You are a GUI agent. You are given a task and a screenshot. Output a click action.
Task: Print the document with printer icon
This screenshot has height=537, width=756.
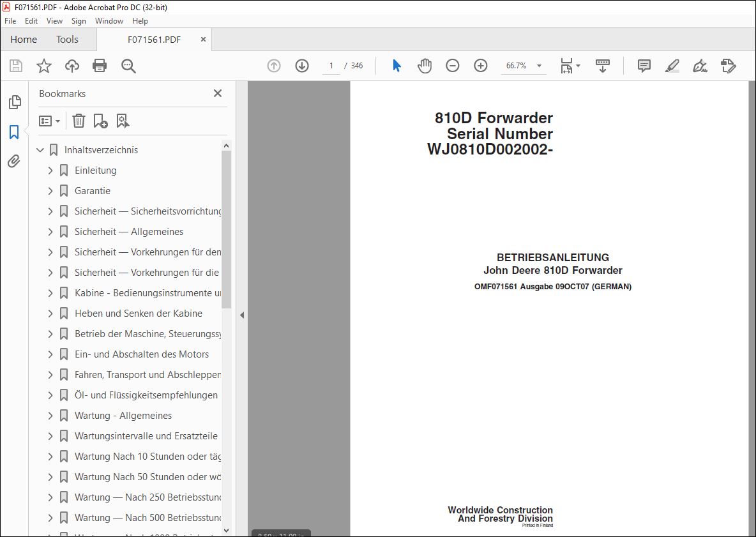100,66
